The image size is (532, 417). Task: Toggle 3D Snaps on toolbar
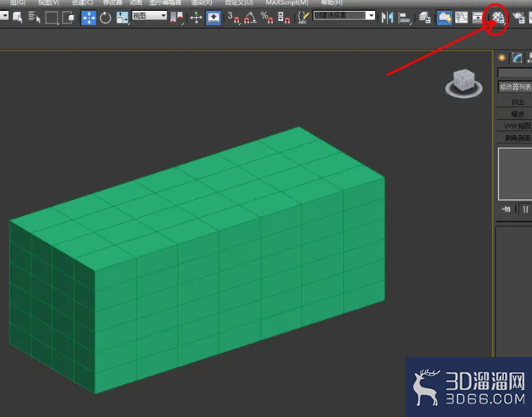(233, 18)
